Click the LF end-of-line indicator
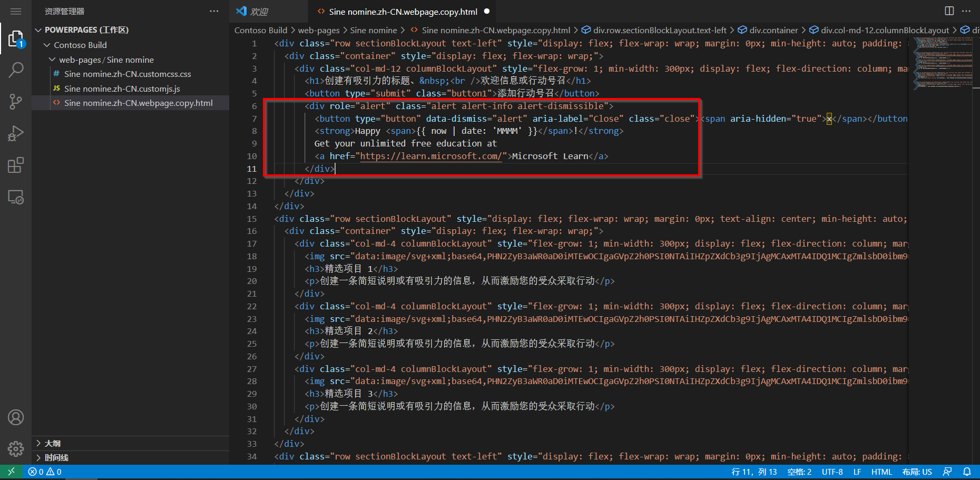980x480 pixels. tap(857, 472)
